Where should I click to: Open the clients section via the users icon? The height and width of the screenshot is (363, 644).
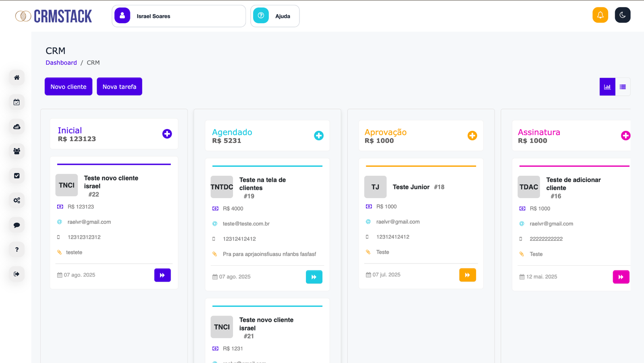click(x=16, y=151)
